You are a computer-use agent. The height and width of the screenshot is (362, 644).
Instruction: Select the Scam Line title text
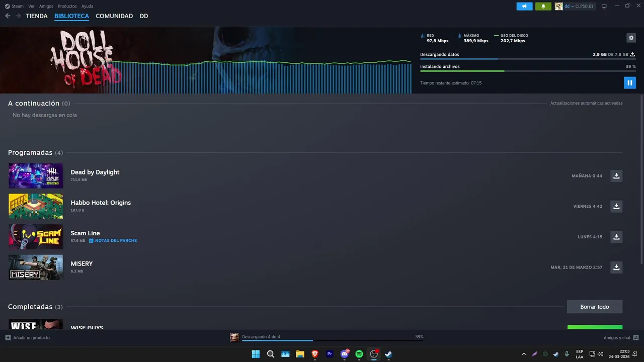click(85, 233)
